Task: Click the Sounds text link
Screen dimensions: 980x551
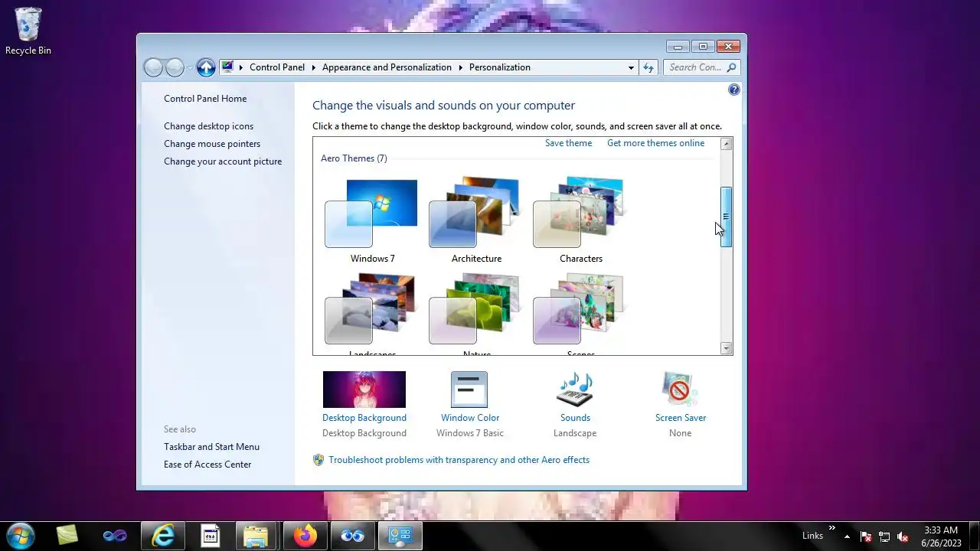Action: 575,418
